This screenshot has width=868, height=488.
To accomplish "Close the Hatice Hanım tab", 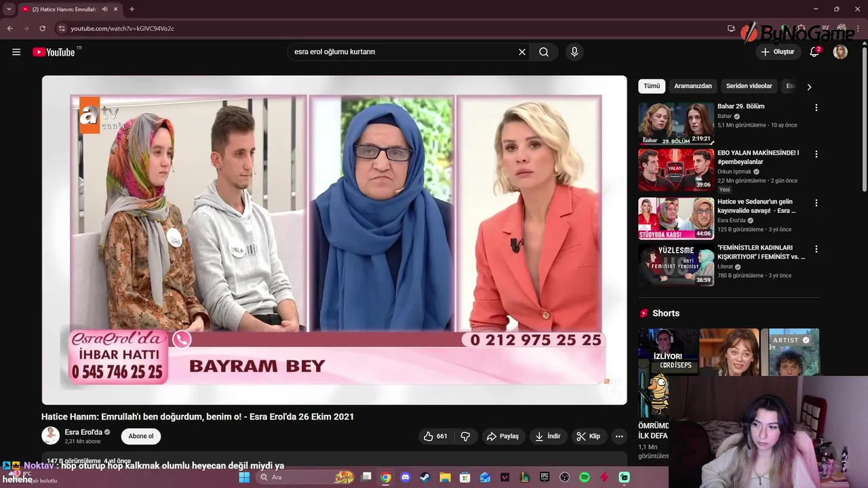I will [116, 9].
